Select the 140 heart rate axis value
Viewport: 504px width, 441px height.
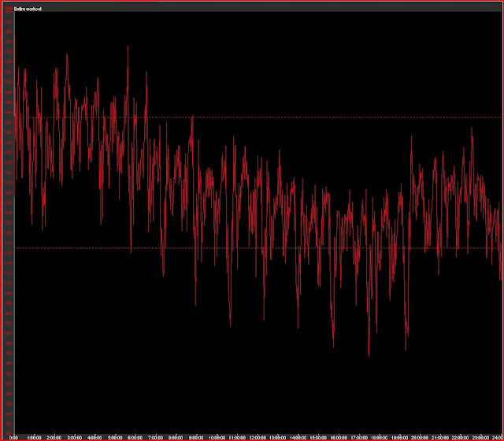(9, 132)
